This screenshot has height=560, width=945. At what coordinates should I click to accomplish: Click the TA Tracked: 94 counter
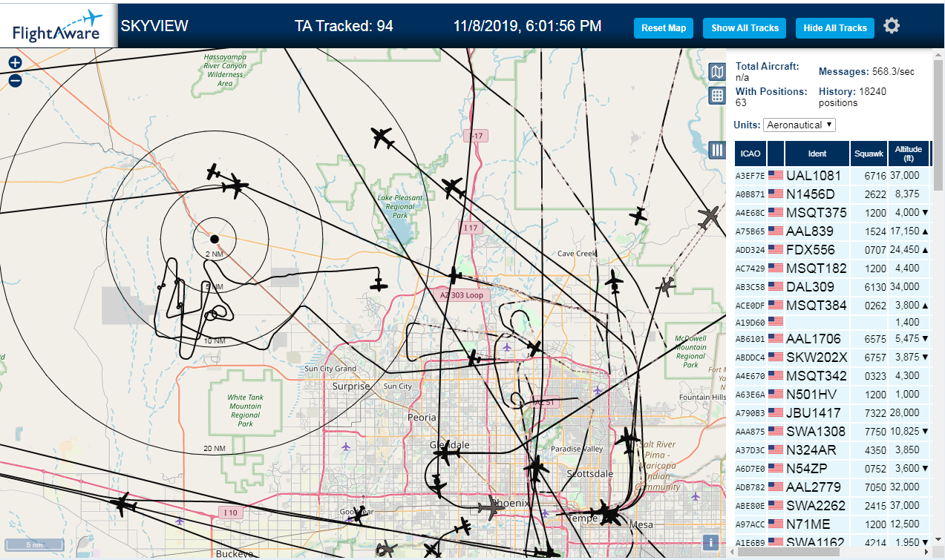point(344,26)
